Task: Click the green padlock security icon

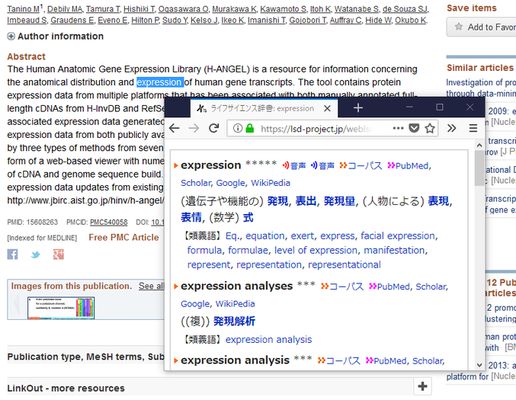Action: click(250, 128)
